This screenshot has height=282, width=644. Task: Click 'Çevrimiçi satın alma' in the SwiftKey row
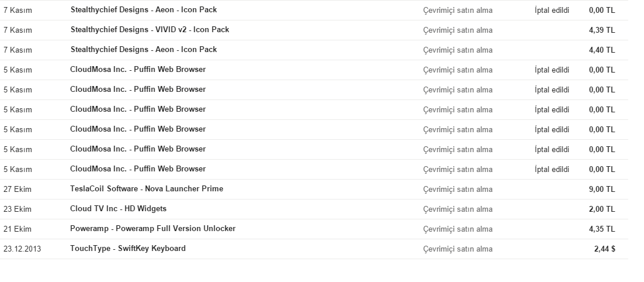coord(458,249)
